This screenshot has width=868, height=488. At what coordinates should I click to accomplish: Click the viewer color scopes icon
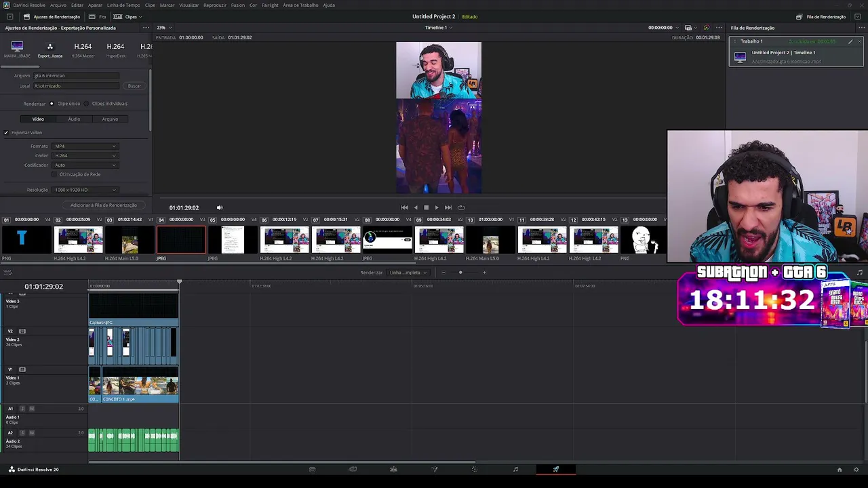(x=707, y=28)
